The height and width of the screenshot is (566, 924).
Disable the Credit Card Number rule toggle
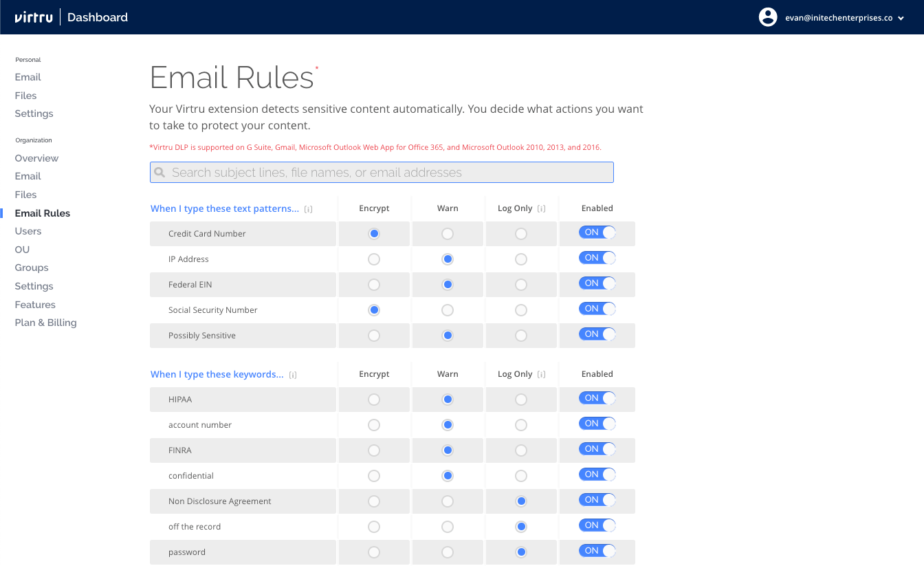(x=597, y=232)
